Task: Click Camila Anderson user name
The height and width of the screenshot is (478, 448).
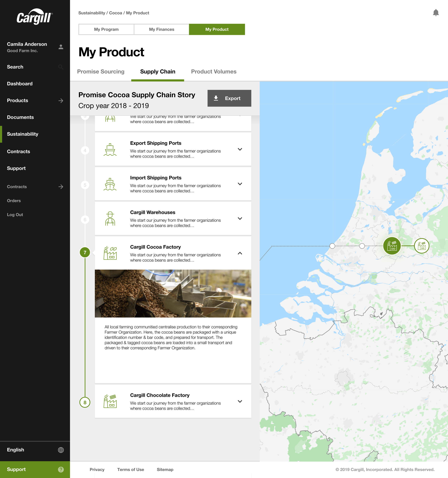Action: [27, 44]
